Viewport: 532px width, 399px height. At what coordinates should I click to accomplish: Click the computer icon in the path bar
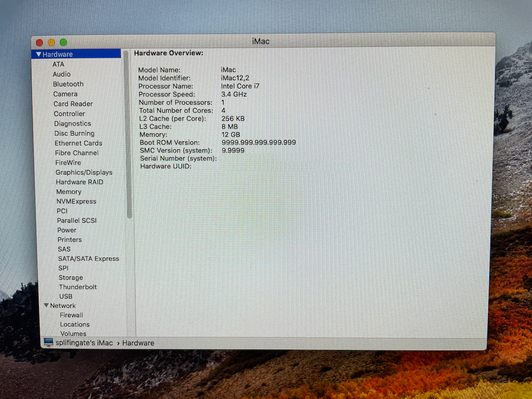[x=49, y=342]
